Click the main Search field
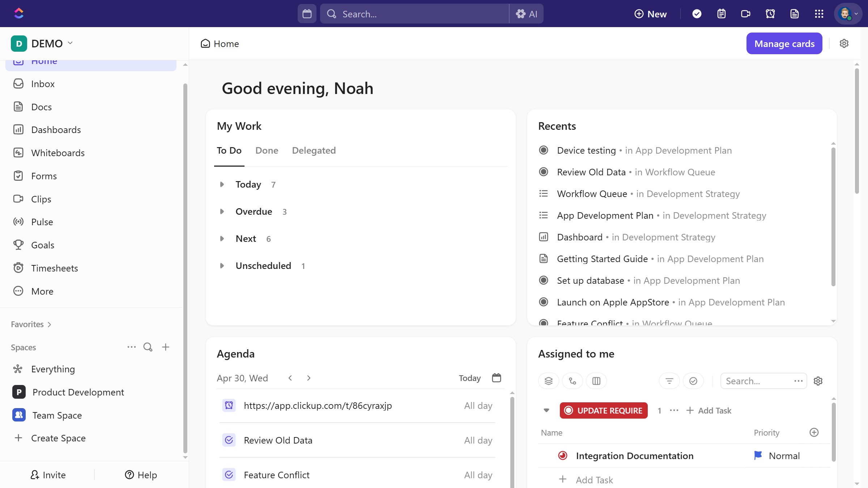 pos(414,14)
